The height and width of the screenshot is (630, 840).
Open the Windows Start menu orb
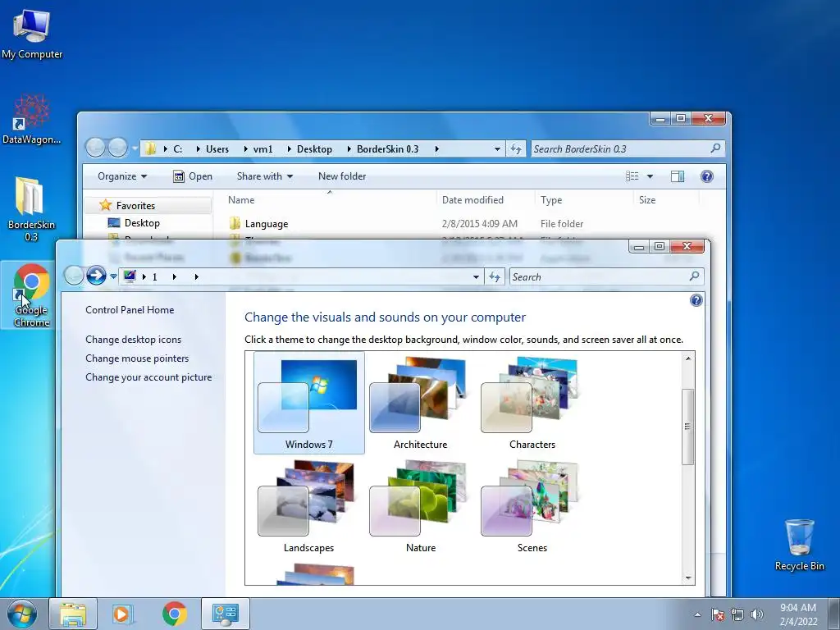22,614
